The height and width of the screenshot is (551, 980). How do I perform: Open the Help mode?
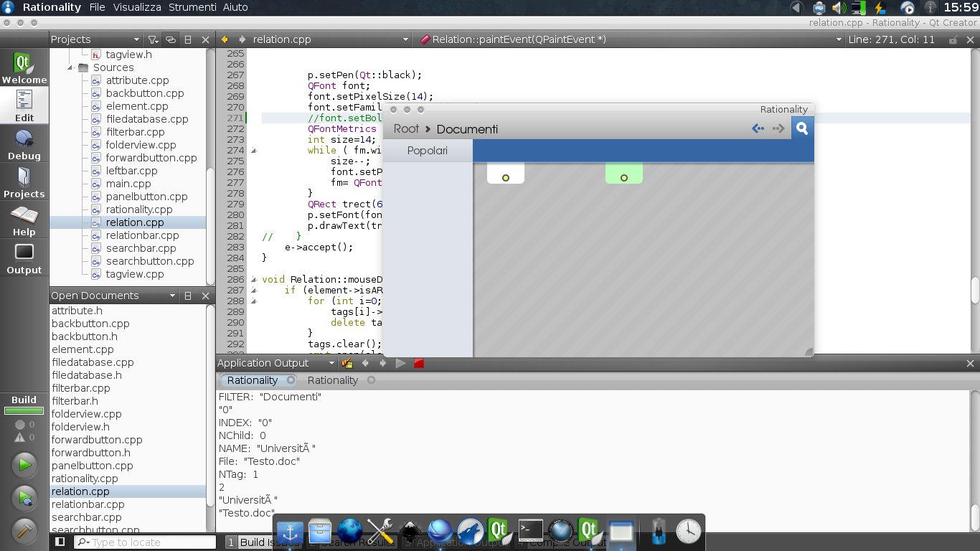24,220
